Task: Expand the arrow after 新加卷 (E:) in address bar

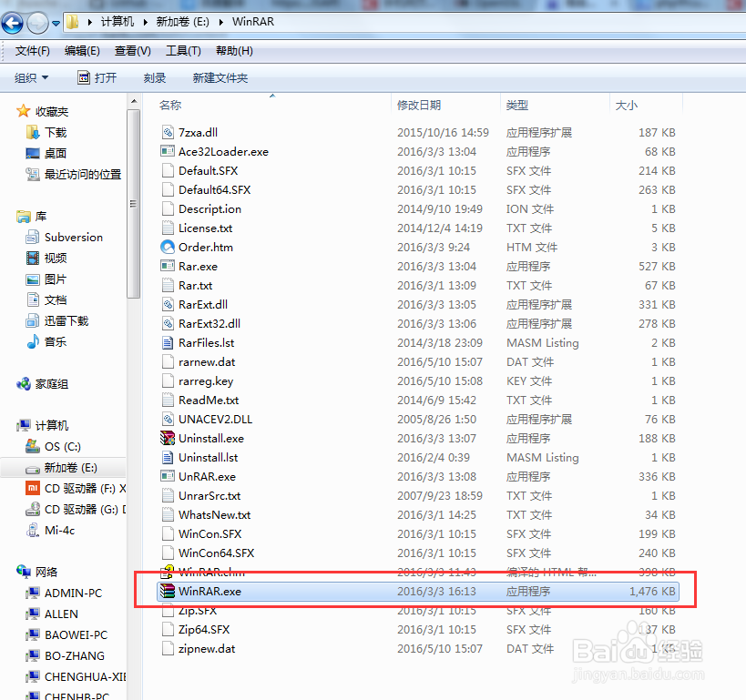Action: [x=220, y=22]
